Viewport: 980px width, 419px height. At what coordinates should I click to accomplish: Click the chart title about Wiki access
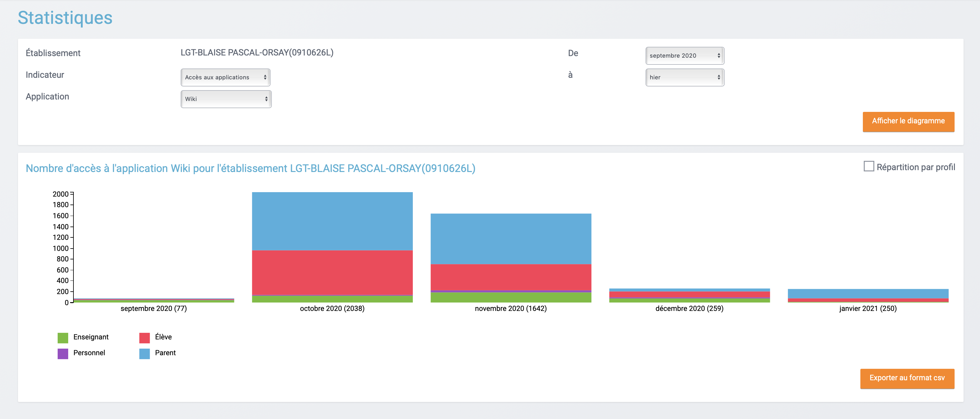click(250, 168)
